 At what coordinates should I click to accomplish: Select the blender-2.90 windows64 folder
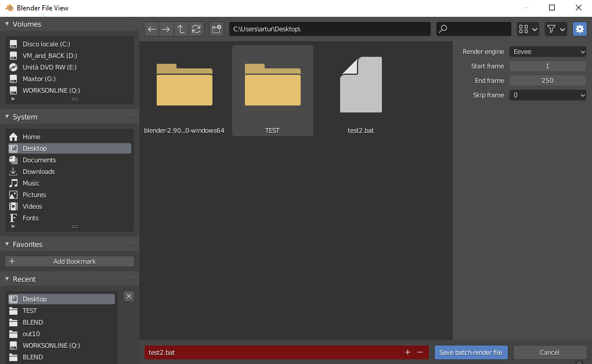tap(184, 90)
